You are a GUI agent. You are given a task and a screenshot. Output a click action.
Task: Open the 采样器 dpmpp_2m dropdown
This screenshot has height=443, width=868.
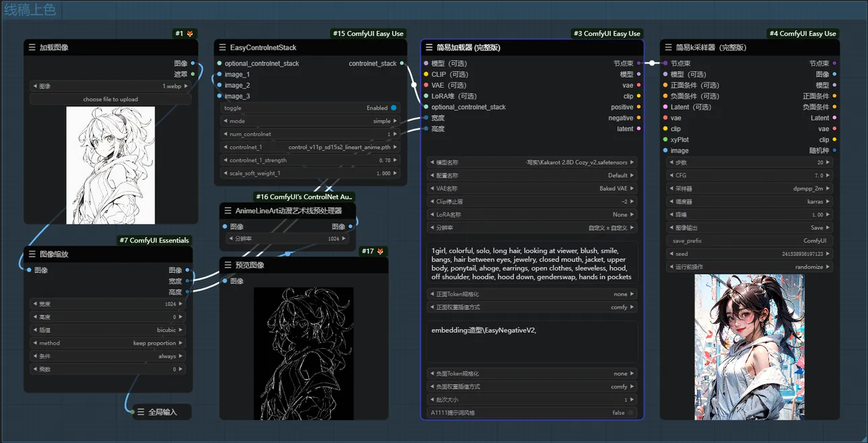point(750,189)
